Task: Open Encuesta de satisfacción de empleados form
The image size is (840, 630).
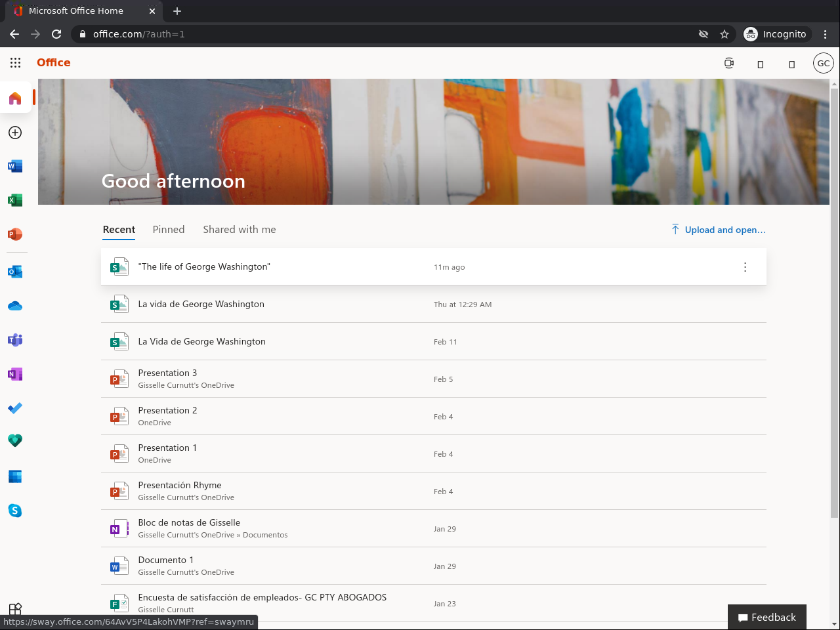Action: (x=262, y=597)
